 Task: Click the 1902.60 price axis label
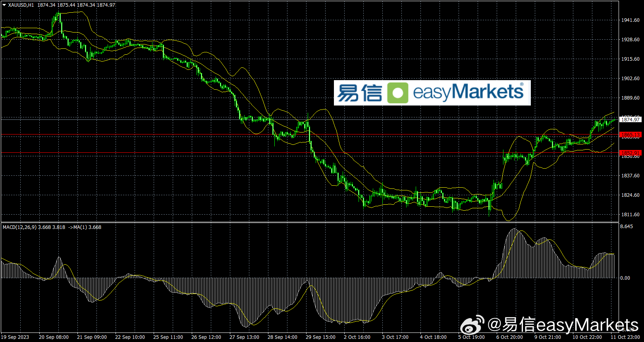630,79
